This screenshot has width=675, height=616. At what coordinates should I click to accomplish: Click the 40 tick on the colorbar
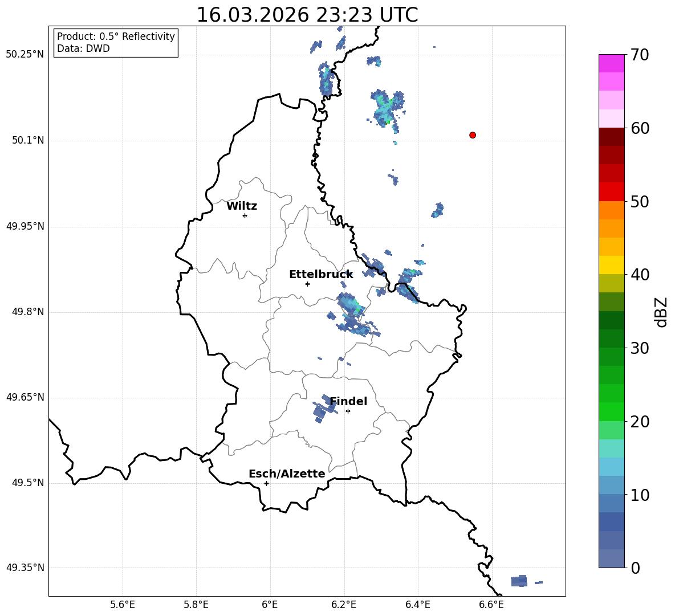640,275
